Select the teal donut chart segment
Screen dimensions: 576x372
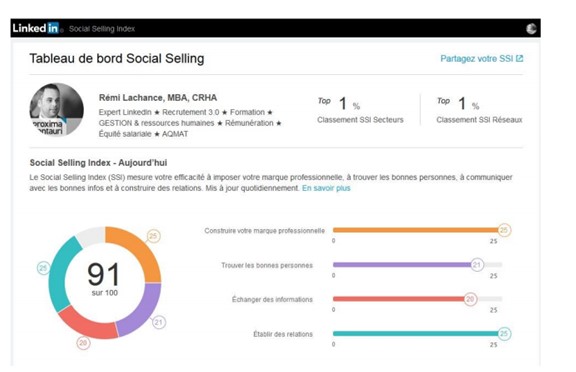tap(61, 275)
